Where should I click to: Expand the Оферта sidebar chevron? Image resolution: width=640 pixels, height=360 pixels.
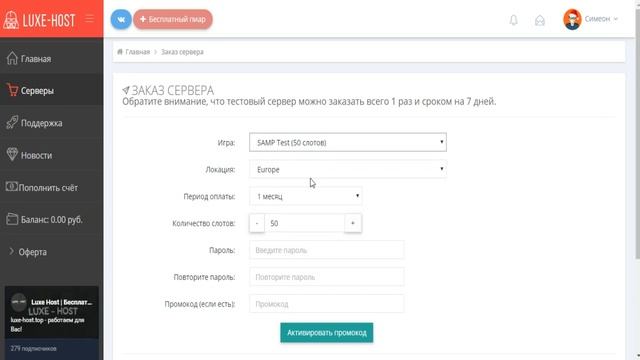11,251
